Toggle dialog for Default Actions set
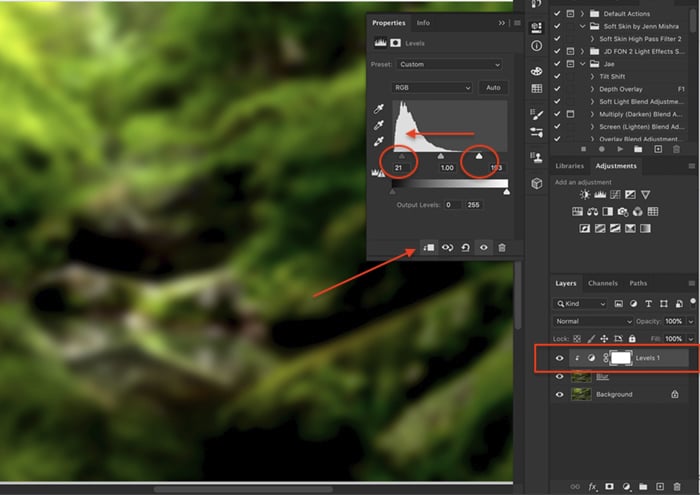 click(x=570, y=13)
